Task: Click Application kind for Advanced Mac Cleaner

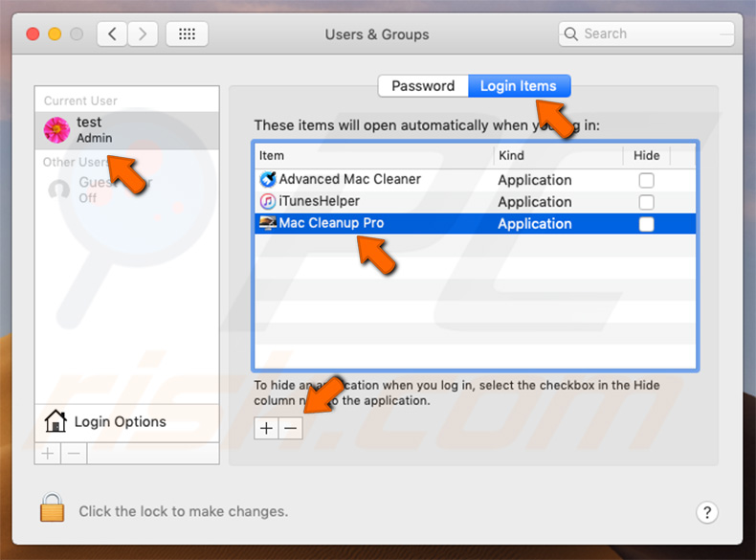Action: [535, 180]
